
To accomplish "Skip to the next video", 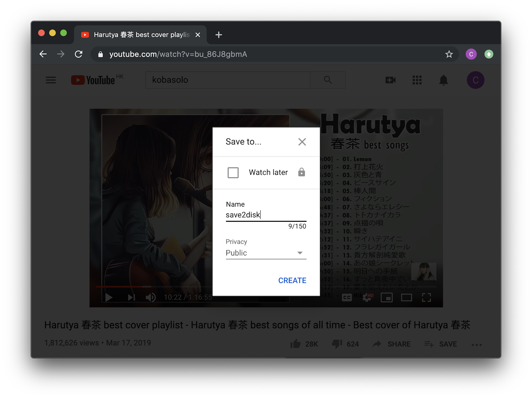I will (x=131, y=297).
